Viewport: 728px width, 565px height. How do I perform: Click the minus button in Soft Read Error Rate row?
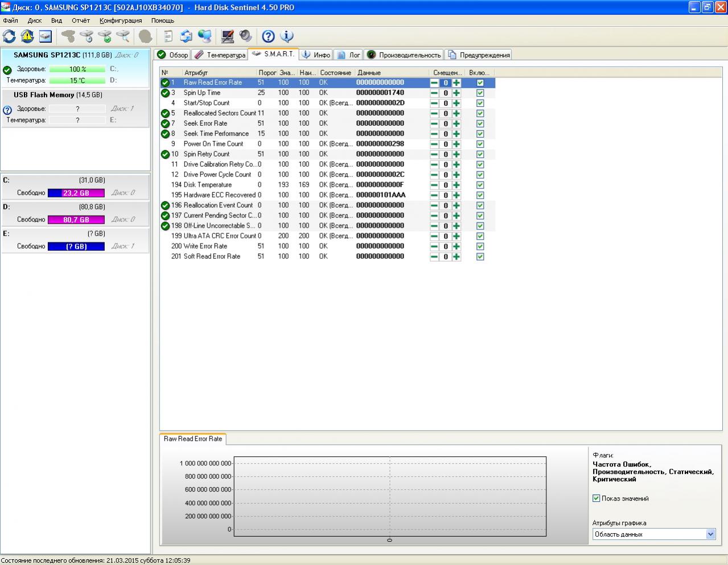(434, 257)
